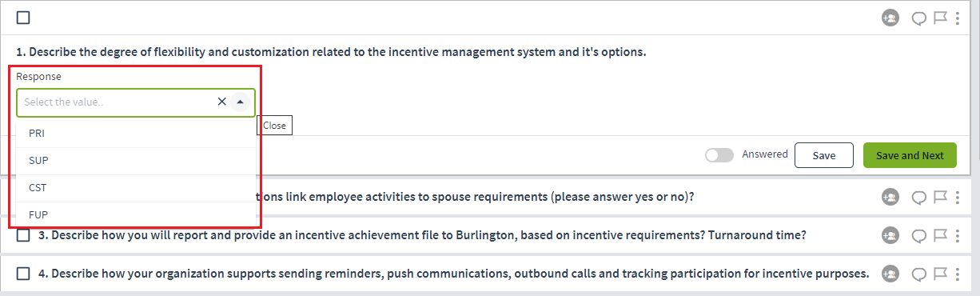Open kebab menu on question 1 header
The height and width of the screenshot is (296, 980).
tap(958, 18)
